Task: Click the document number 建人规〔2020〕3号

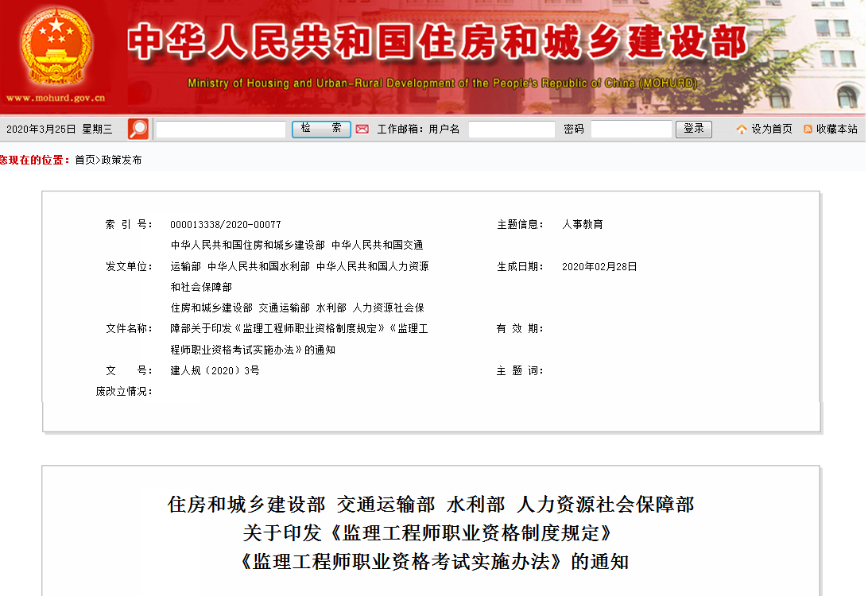Action: [x=215, y=370]
